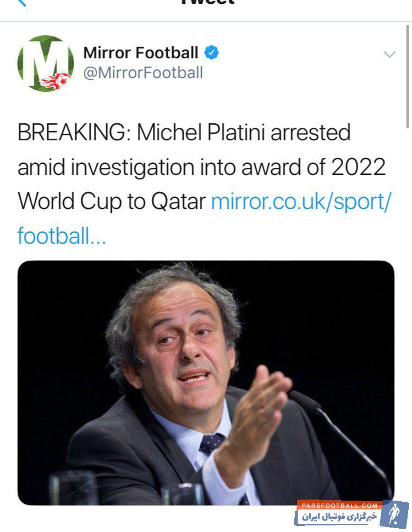Click the "Michel Platini arrested" text

(244, 133)
